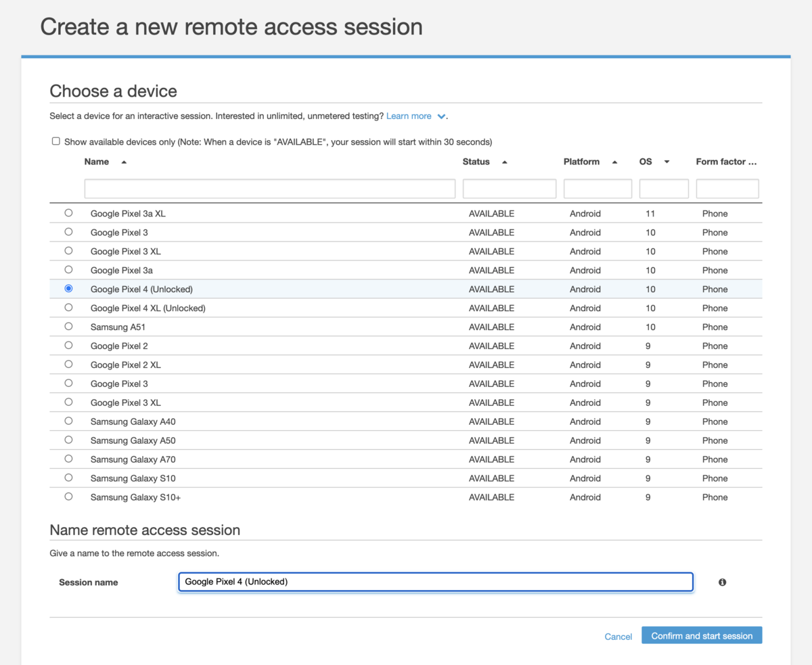This screenshot has width=812, height=665.
Task: Click the Name filter input field
Action: click(269, 189)
